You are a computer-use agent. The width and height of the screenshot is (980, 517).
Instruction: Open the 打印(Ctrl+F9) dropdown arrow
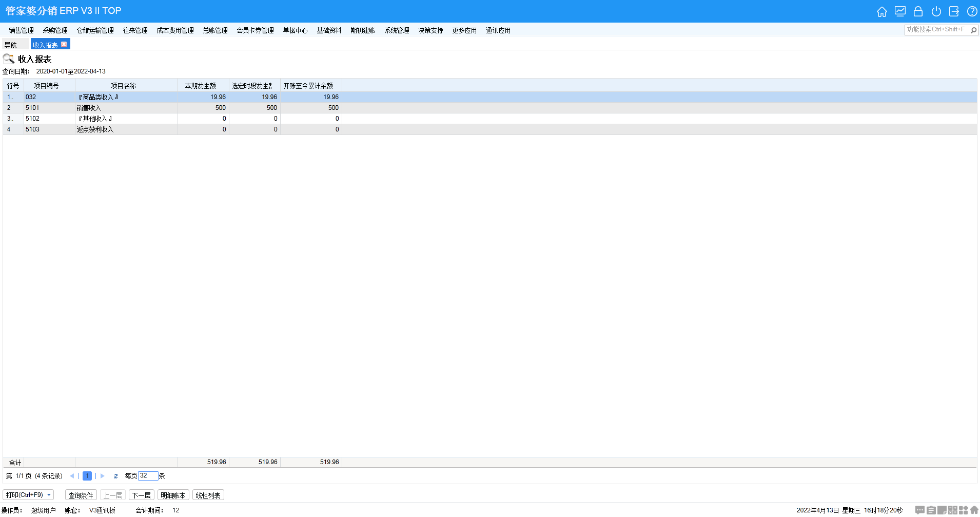pos(49,495)
